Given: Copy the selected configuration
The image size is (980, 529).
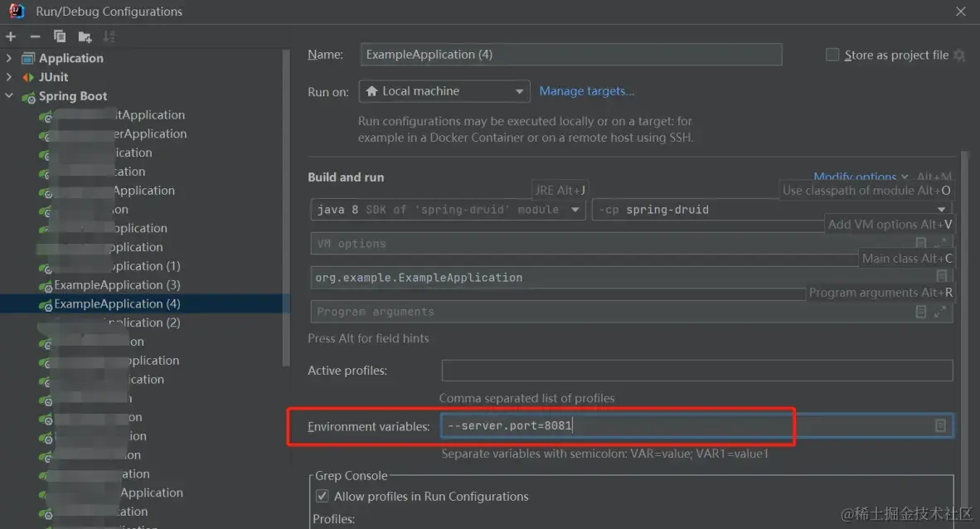Looking at the screenshot, I should (60, 36).
